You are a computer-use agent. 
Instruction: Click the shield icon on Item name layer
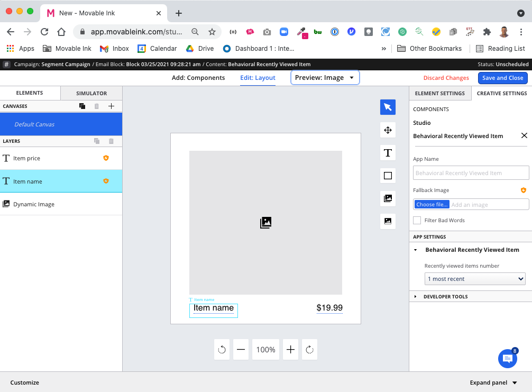point(106,181)
